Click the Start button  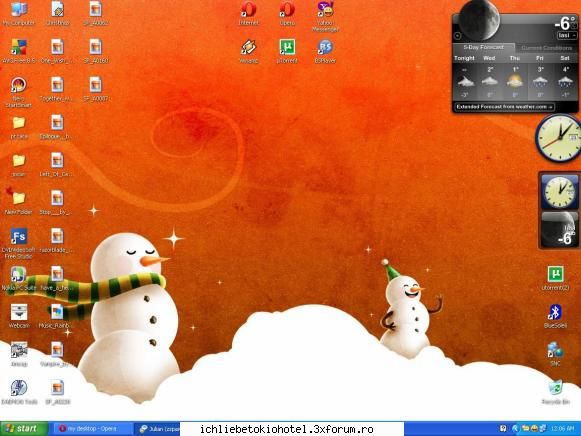click(24, 429)
